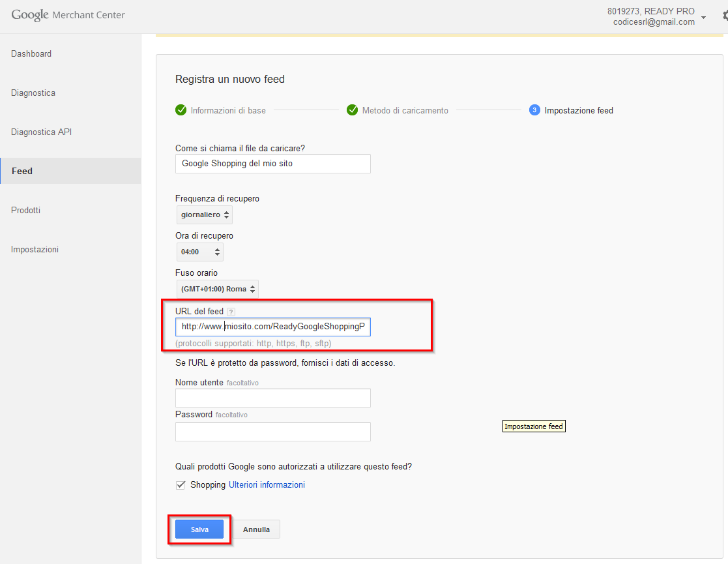The width and height of the screenshot is (728, 564).
Task: Click the green checkmark for Informazioni di base
Action: coord(181,110)
